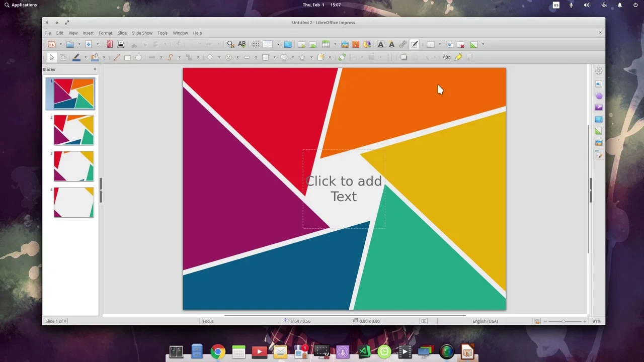Click the Insert Chart icon
644x362 pixels.
point(367,45)
